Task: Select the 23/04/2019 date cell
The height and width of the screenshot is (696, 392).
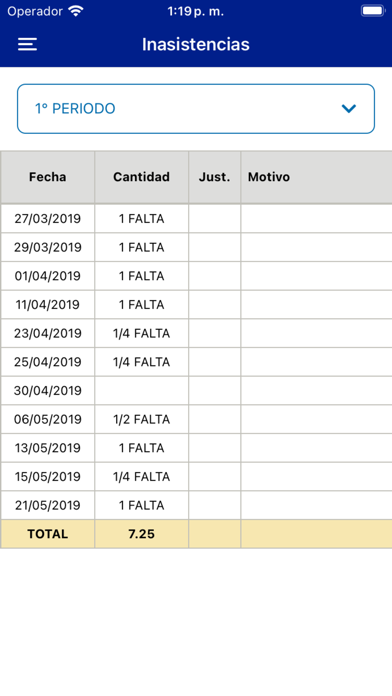Action: coord(48,333)
